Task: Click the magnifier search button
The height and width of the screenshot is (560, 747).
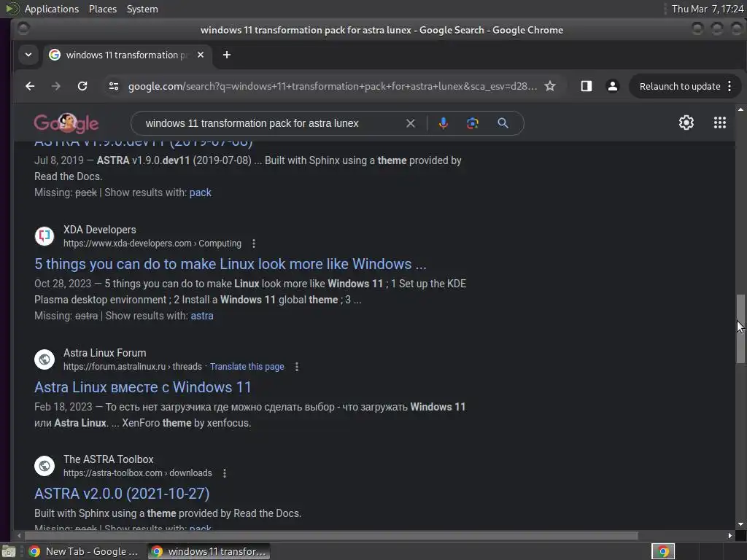Action: (x=503, y=123)
